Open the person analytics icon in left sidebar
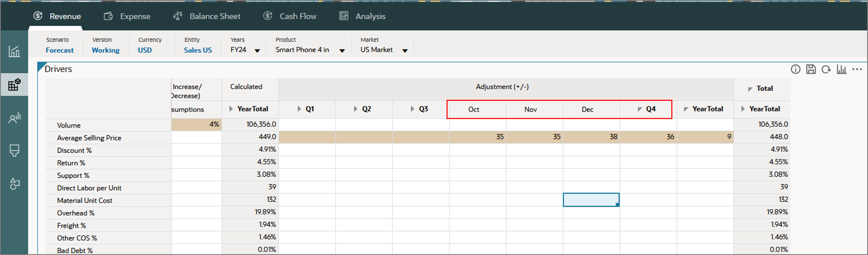868x255 pixels. tap(14, 118)
